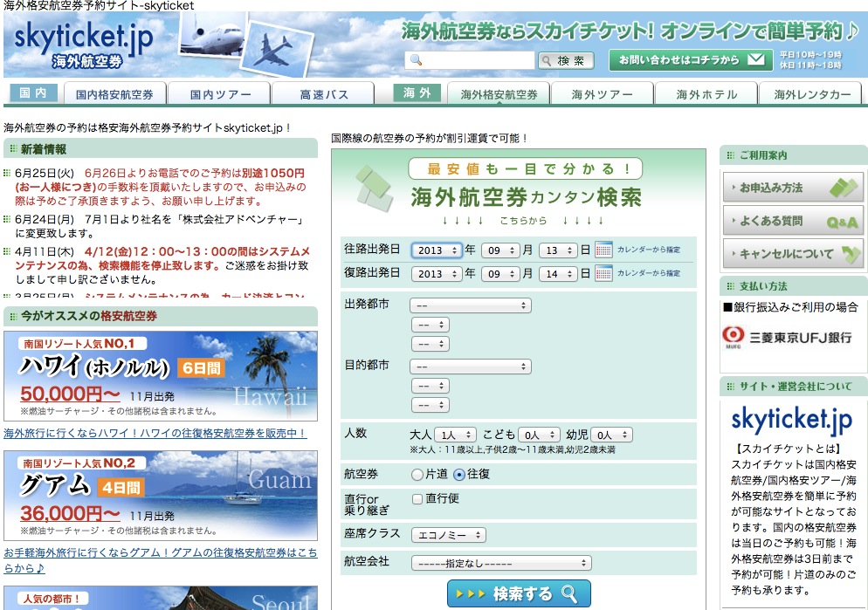The width and height of the screenshot is (868, 610).
Task: Click サイト・運営会社について section header
Action: click(x=794, y=386)
